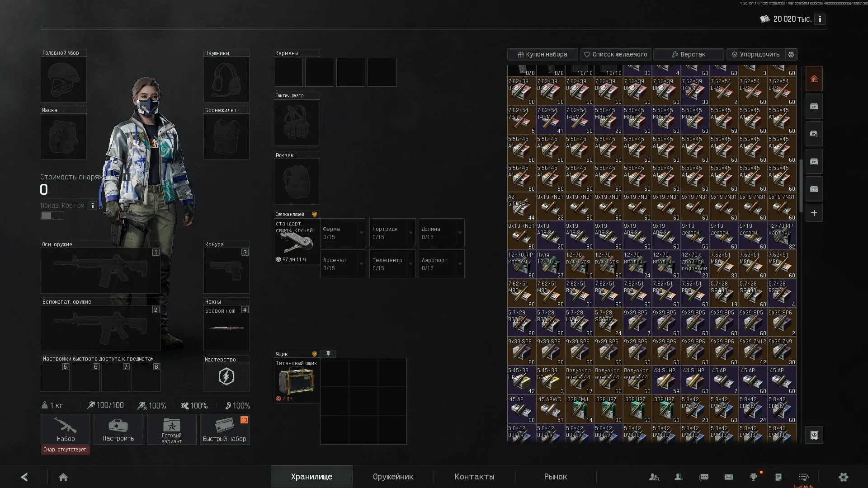
Task: Switch to the Контакты tab
Action: coord(474,477)
